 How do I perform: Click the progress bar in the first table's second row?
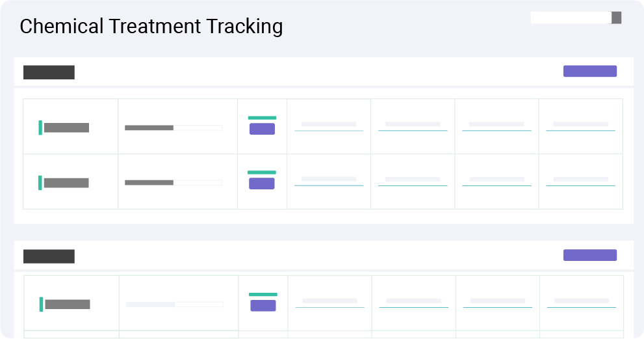point(174,183)
